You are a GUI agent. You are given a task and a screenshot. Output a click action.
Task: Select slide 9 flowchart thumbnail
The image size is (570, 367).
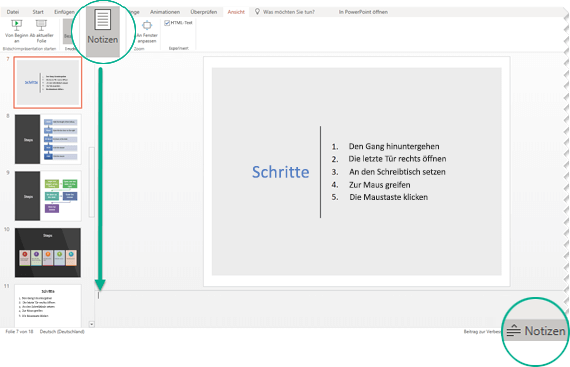[x=48, y=196]
